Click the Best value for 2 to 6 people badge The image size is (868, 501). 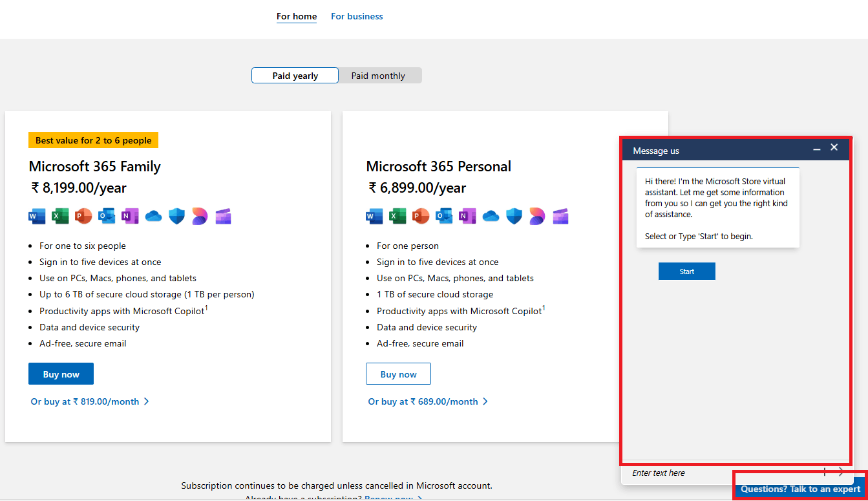(x=93, y=140)
